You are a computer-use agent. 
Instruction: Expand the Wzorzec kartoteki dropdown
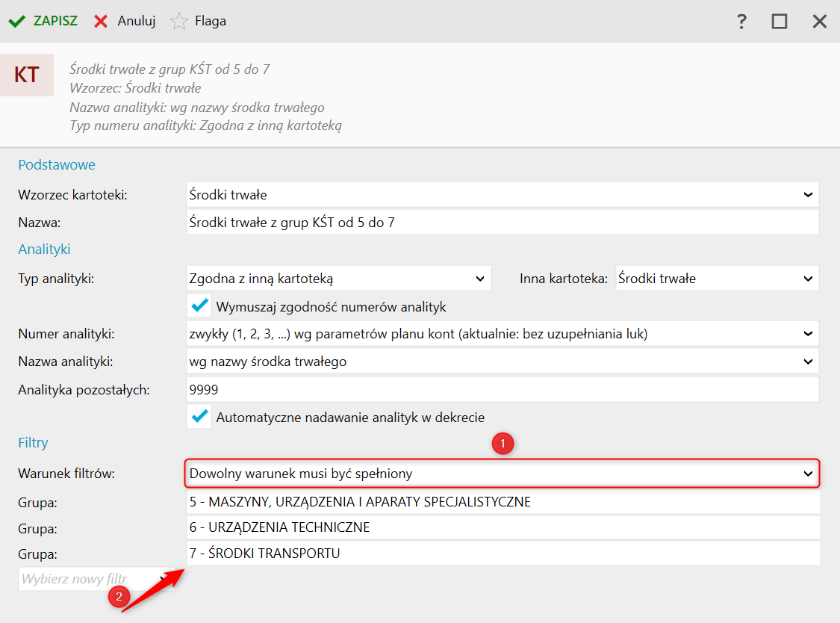pyautogui.click(x=808, y=195)
